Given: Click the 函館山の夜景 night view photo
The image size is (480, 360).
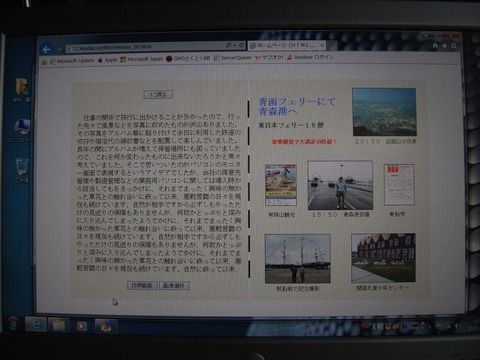Looking at the screenshot, I should coord(384,112).
